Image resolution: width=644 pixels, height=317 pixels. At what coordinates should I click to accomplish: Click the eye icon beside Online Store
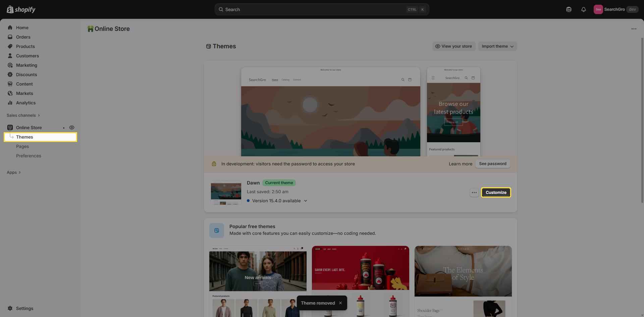click(71, 127)
